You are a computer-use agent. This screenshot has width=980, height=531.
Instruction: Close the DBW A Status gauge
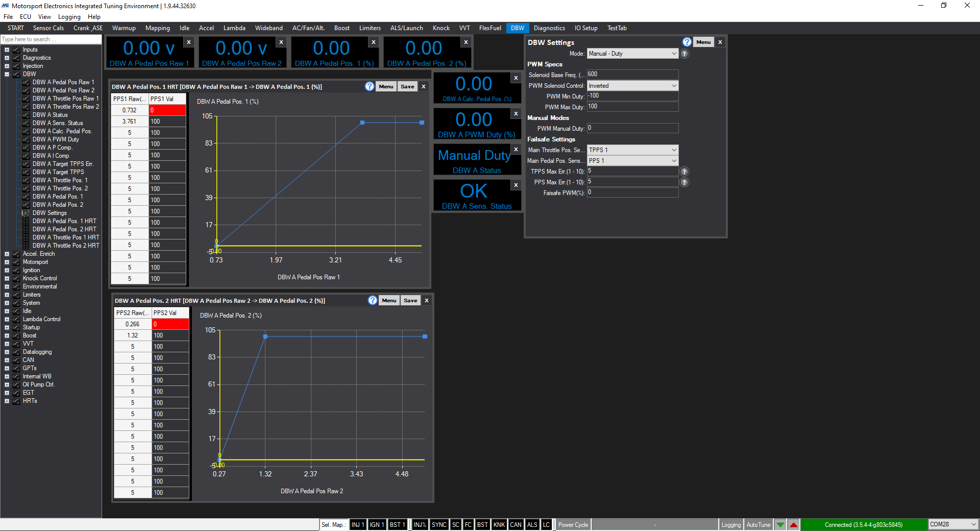[516, 150]
